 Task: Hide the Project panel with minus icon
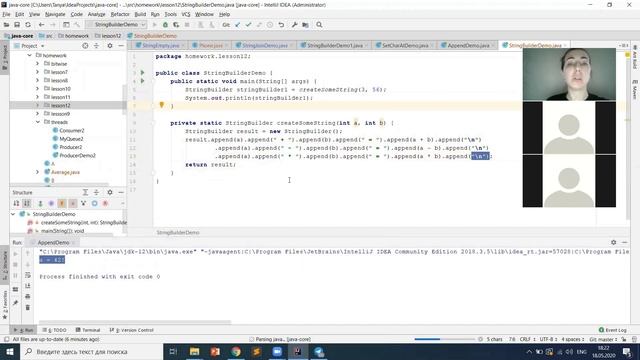[121, 46]
